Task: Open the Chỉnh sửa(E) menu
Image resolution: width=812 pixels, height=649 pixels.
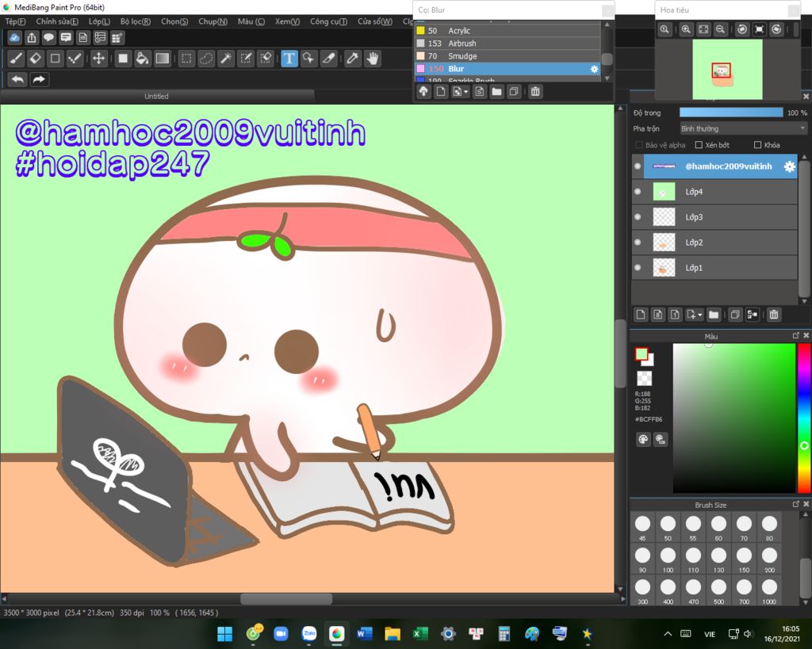Action: pos(57,21)
